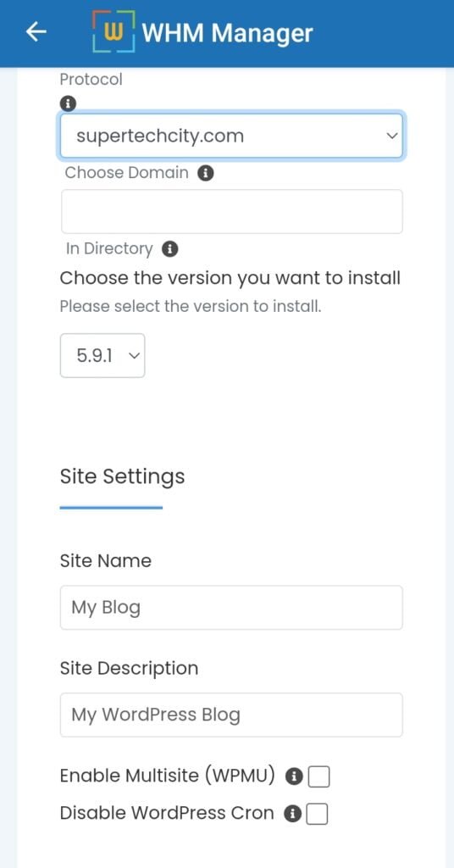Expand the 5.9.1 version selector
This screenshot has width=454, height=868.
tap(102, 355)
